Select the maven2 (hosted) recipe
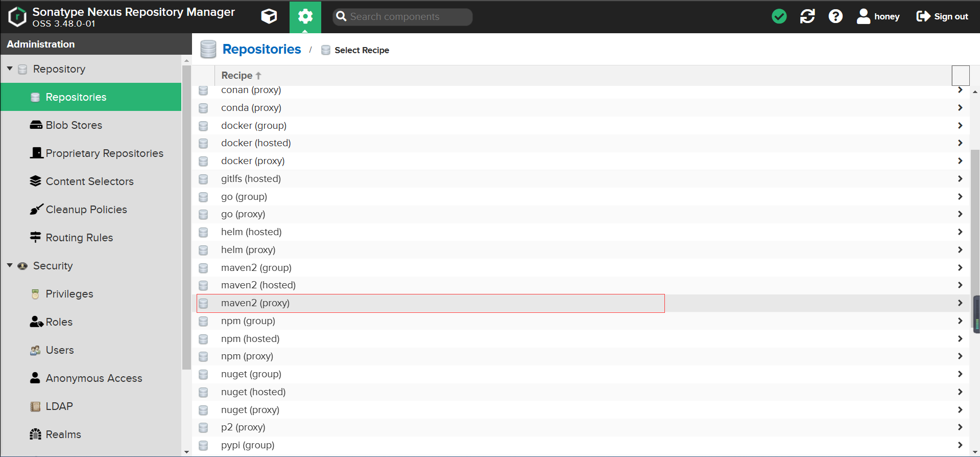 coord(580,285)
